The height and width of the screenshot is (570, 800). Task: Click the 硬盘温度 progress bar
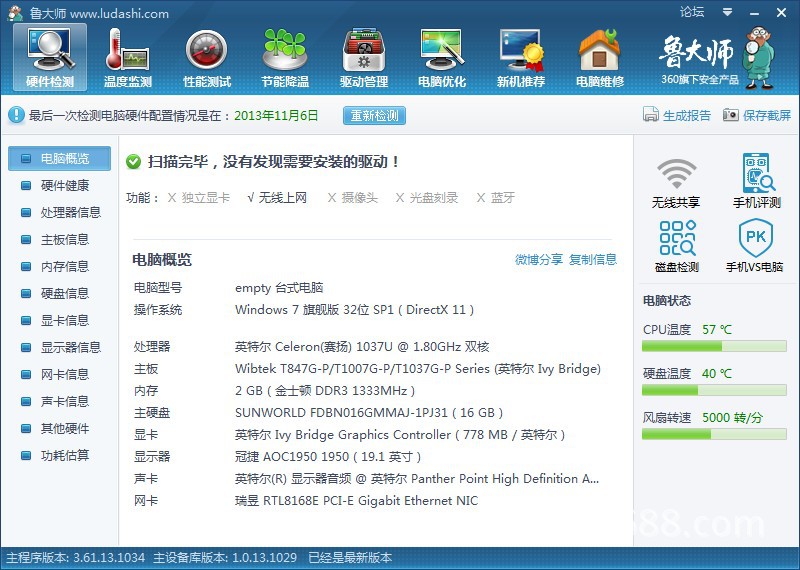tap(714, 390)
